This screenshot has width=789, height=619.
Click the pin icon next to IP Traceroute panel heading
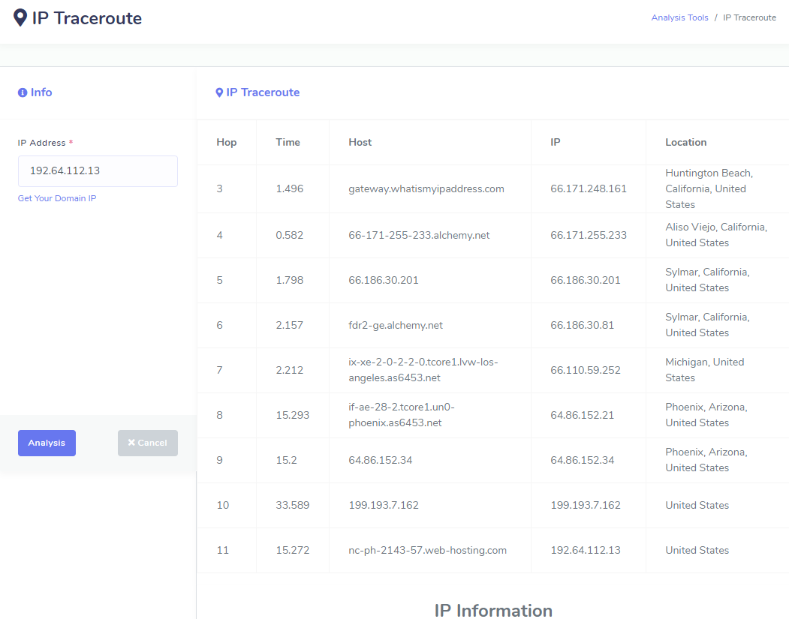(220, 92)
